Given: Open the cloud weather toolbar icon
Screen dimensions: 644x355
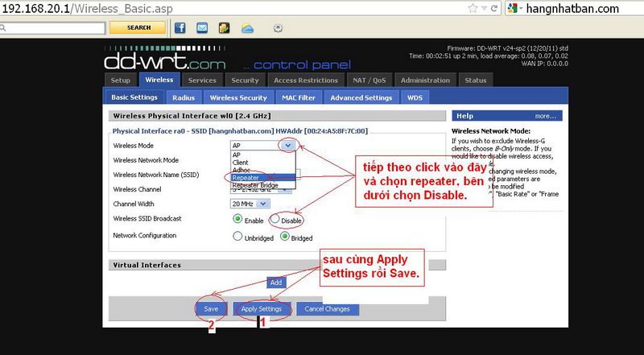Looking at the screenshot, I should click(247, 28).
